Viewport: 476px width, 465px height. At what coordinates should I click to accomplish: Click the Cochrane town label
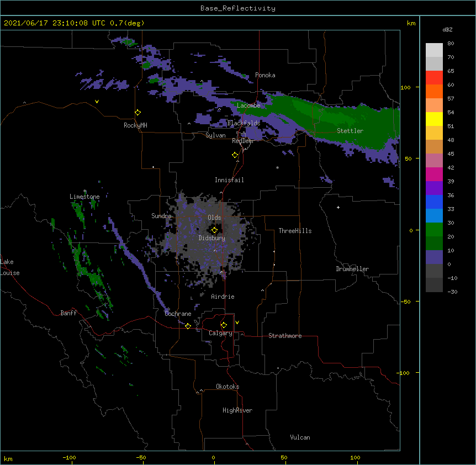[178, 314]
